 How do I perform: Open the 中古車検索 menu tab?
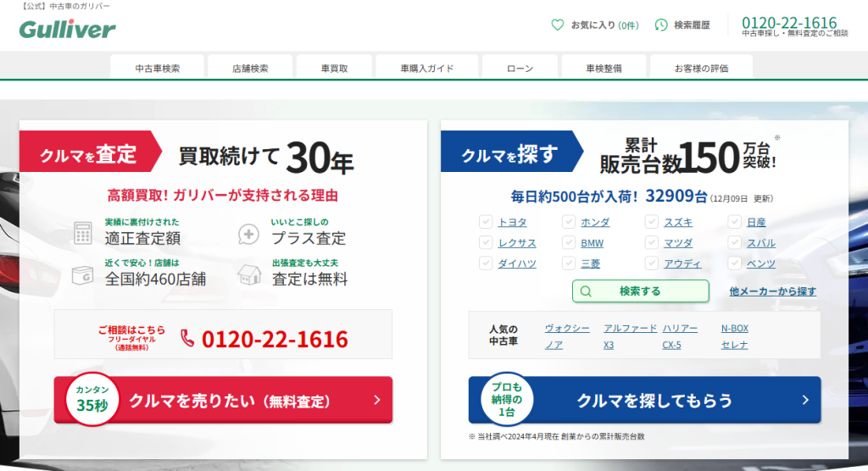[158, 68]
